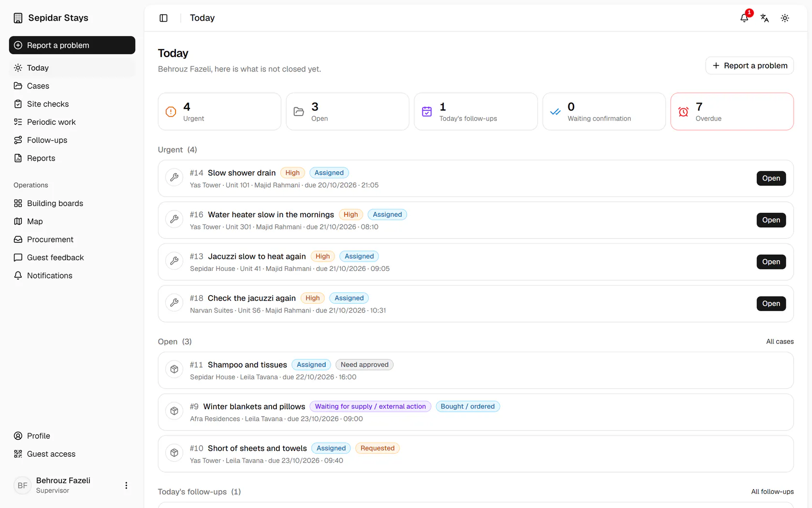812x508 pixels.
Task: Click Short of sheets and towels title
Action: point(257,448)
